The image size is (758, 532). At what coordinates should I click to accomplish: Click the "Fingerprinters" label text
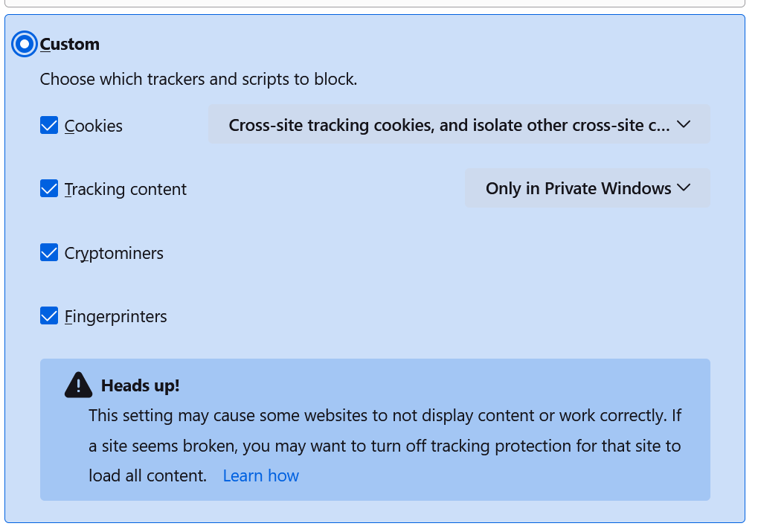point(116,317)
